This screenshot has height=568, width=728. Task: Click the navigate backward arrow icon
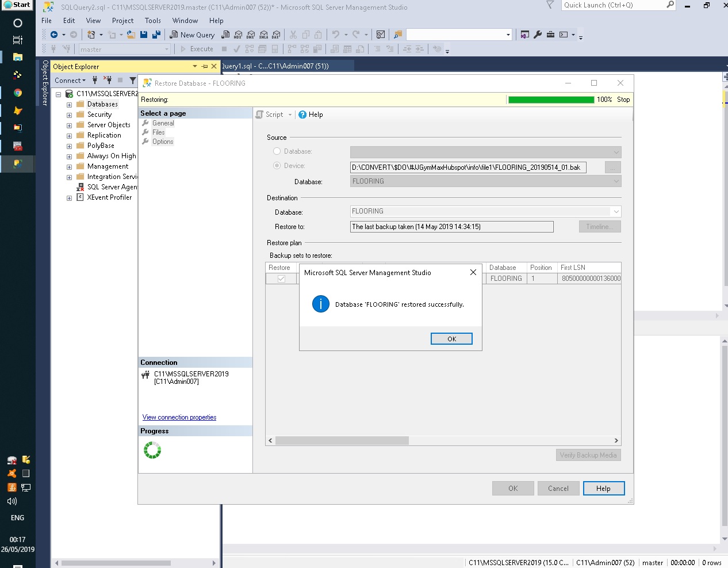pyautogui.click(x=54, y=35)
